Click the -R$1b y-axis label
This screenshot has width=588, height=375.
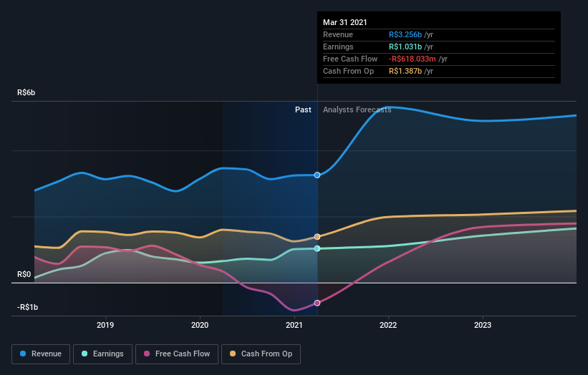point(27,307)
